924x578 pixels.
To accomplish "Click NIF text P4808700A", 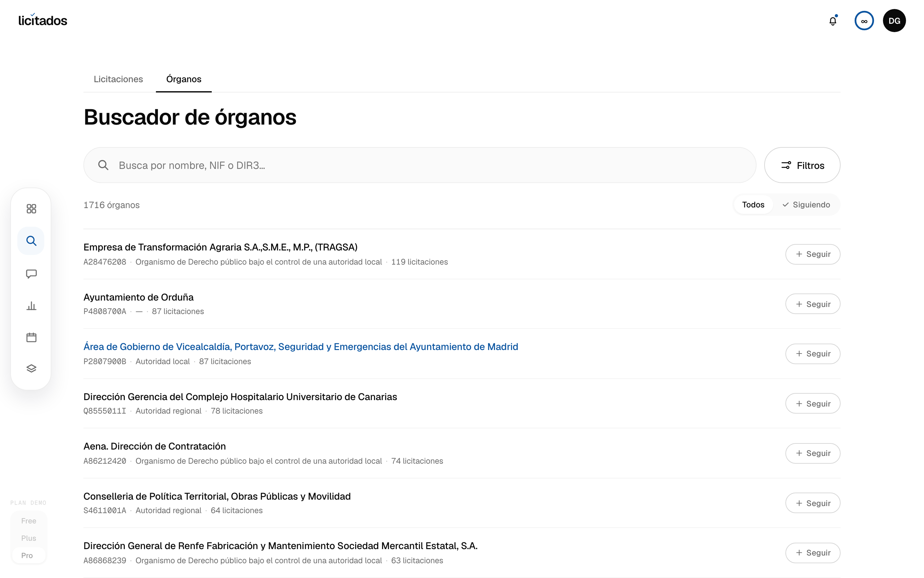I will tap(105, 311).
